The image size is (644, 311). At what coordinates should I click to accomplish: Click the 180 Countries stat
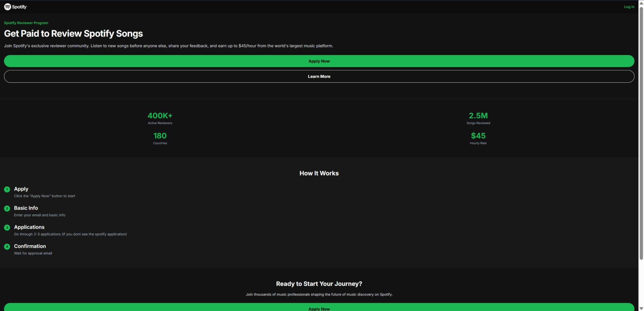point(160,136)
